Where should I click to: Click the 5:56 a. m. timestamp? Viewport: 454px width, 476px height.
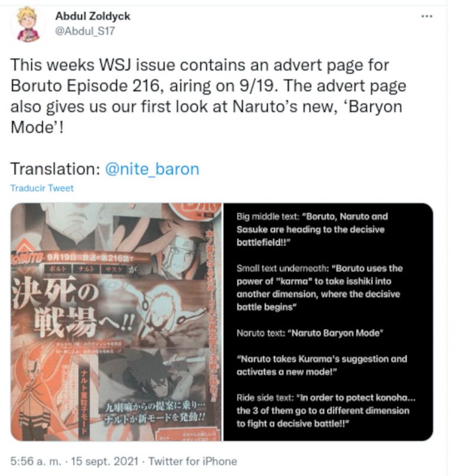(x=35, y=461)
